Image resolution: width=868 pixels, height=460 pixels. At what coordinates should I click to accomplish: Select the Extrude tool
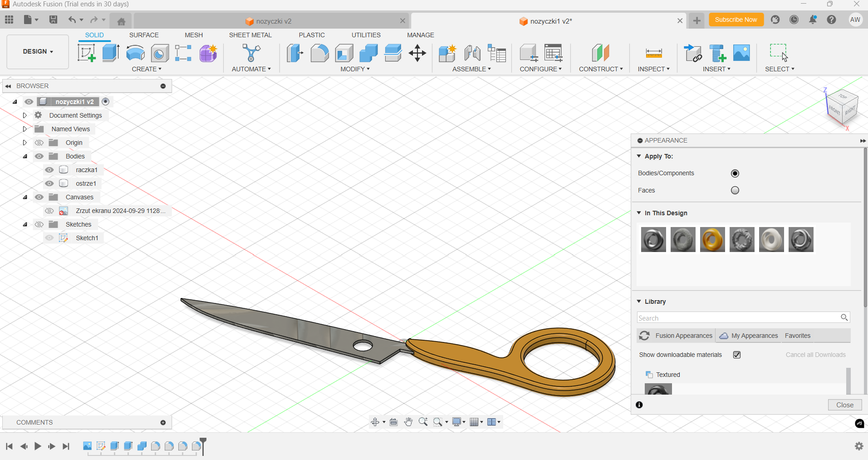coord(111,53)
